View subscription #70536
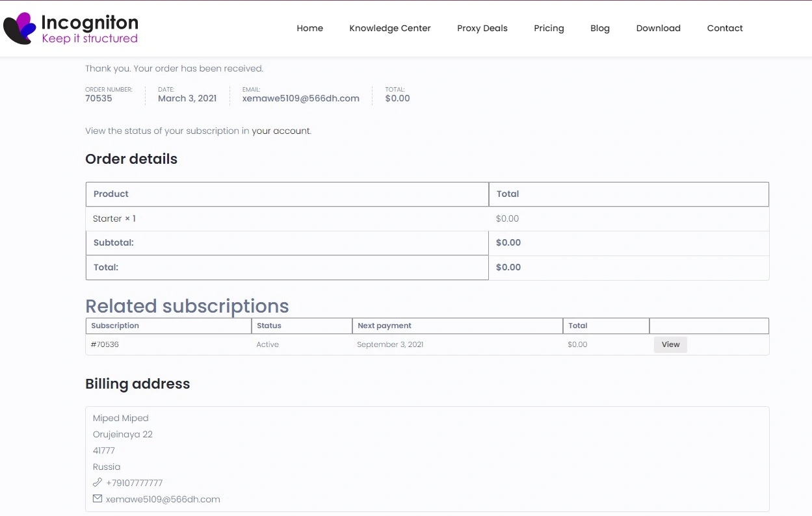 click(670, 344)
